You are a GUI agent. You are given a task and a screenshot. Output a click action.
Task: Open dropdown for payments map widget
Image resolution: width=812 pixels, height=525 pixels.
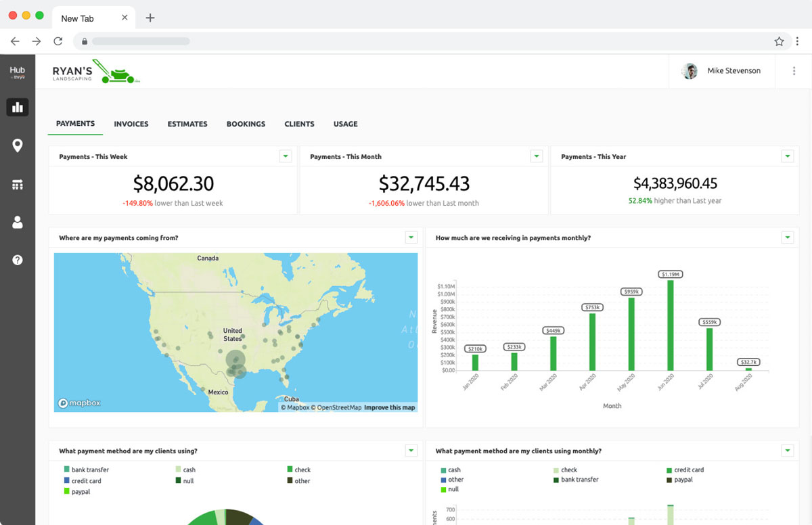tap(411, 237)
